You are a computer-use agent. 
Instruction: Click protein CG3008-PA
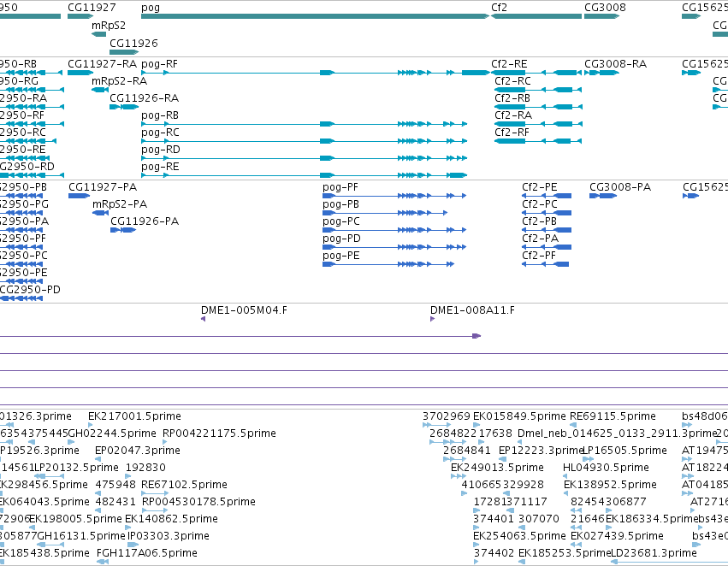point(603,196)
